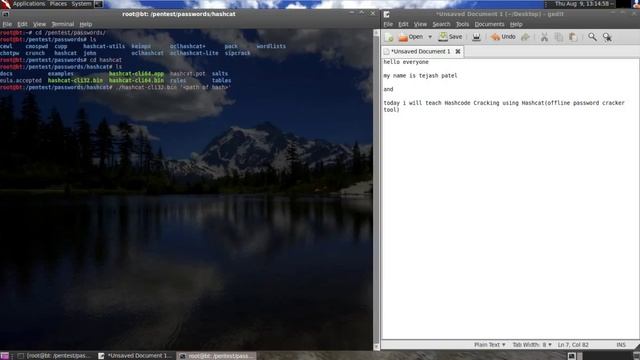Click the Open button in gedit toolbar
Viewport: 640px width, 360px height.
(x=411, y=37)
